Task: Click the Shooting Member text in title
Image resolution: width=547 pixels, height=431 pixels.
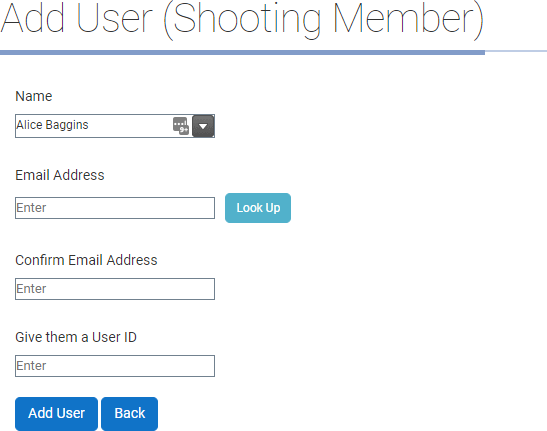Action: [x=323, y=20]
